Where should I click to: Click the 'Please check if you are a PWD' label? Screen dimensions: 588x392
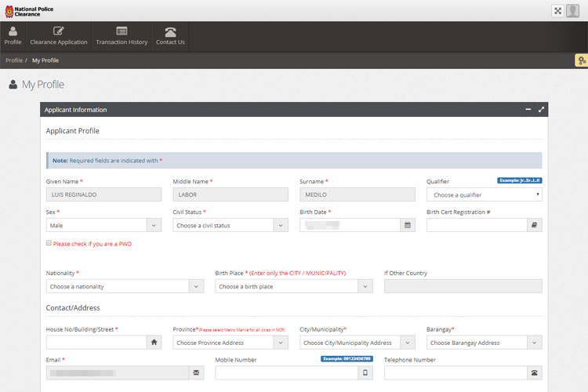[93, 244]
